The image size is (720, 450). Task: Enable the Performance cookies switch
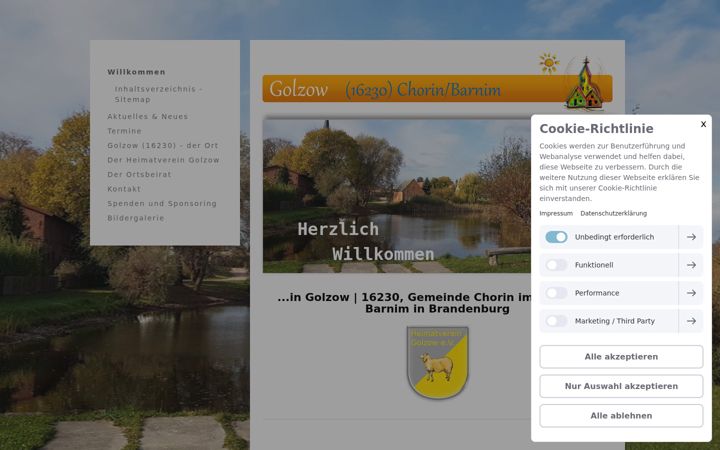(x=556, y=293)
